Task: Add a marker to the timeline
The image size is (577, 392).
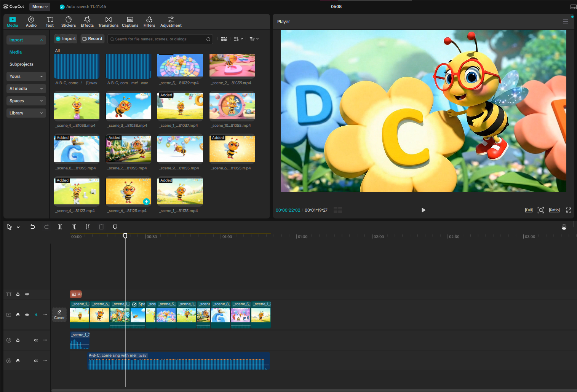Action: [x=115, y=227]
